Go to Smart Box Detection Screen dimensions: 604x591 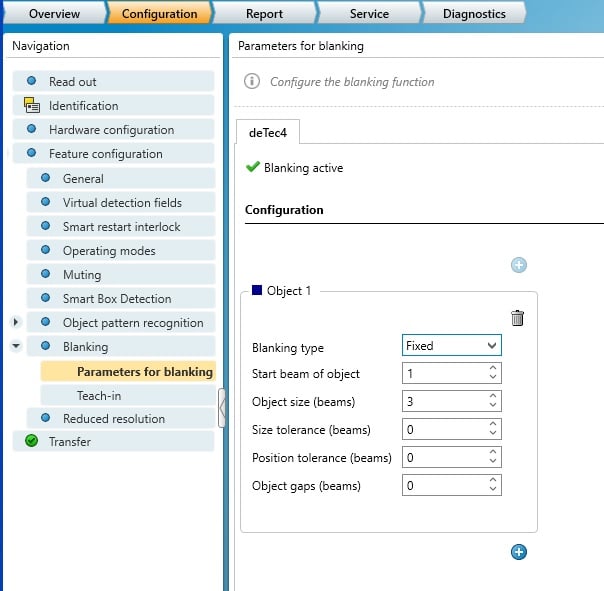121,298
